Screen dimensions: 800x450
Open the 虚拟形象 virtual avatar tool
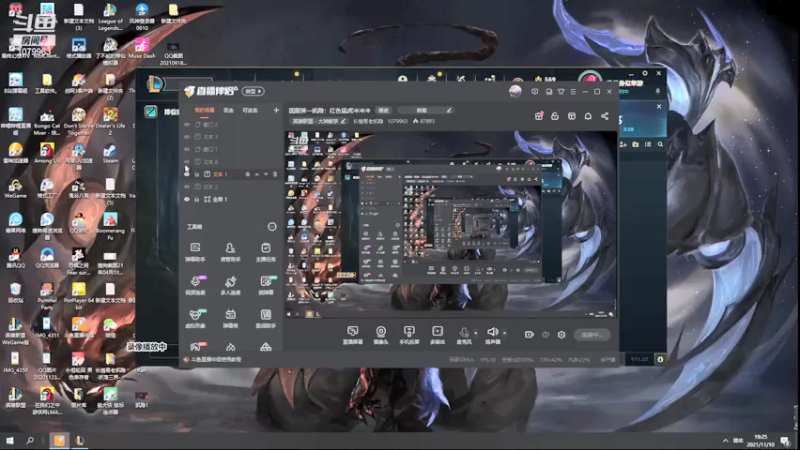pyautogui.click(x=195, y=318)
